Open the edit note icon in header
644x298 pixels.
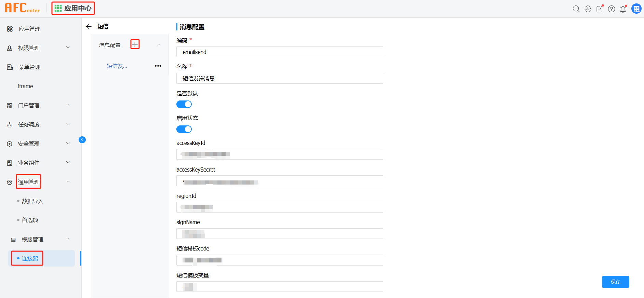pyautogui.click(x=600, y=9)
